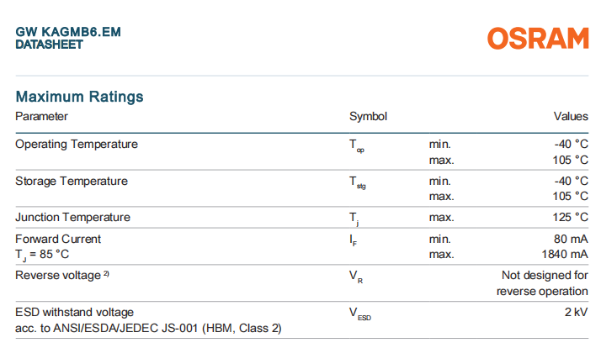
Task: Select the 2 kV ESD value
Action: coord(577,312)
